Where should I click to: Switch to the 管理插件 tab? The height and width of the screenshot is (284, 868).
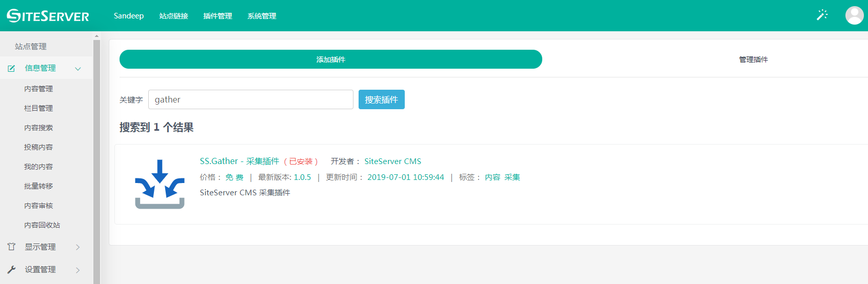[753, 59]
